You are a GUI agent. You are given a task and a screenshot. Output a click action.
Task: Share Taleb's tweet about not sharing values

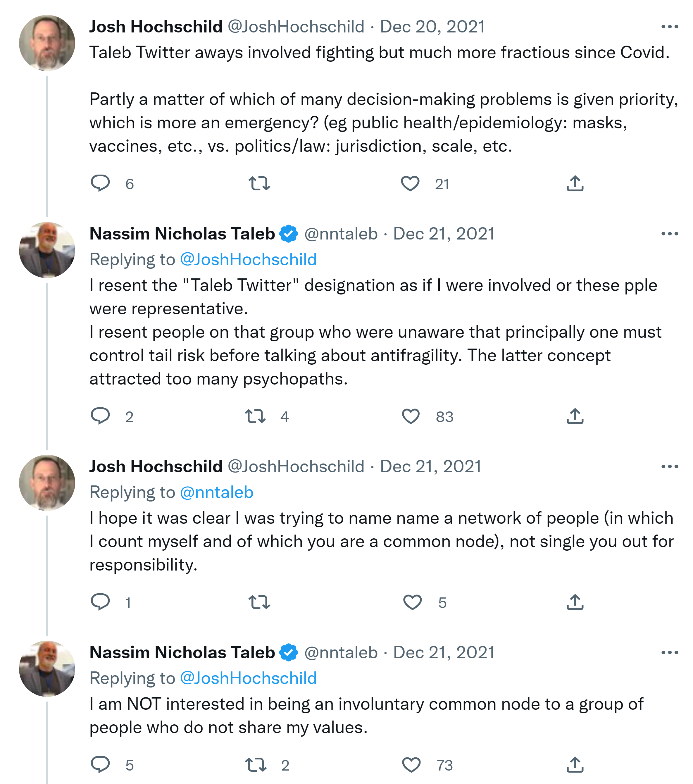click(x=575, y=765)
